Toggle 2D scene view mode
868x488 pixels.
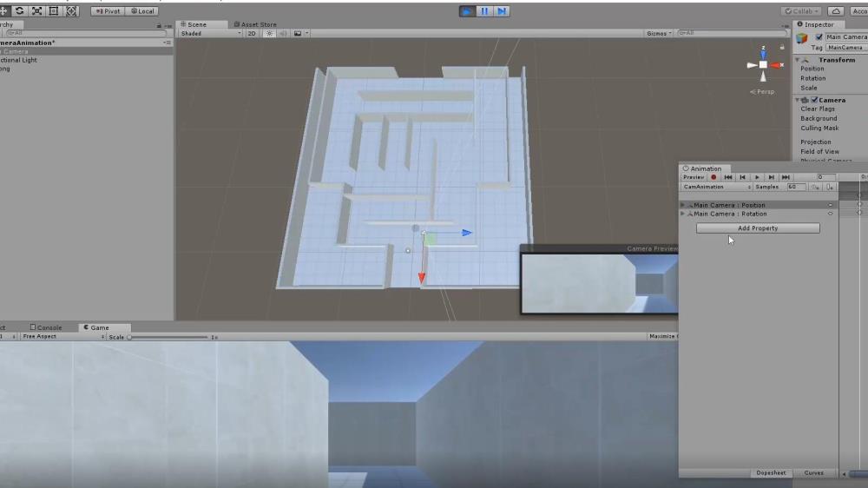pyautogui.click(x=252, y=34)
